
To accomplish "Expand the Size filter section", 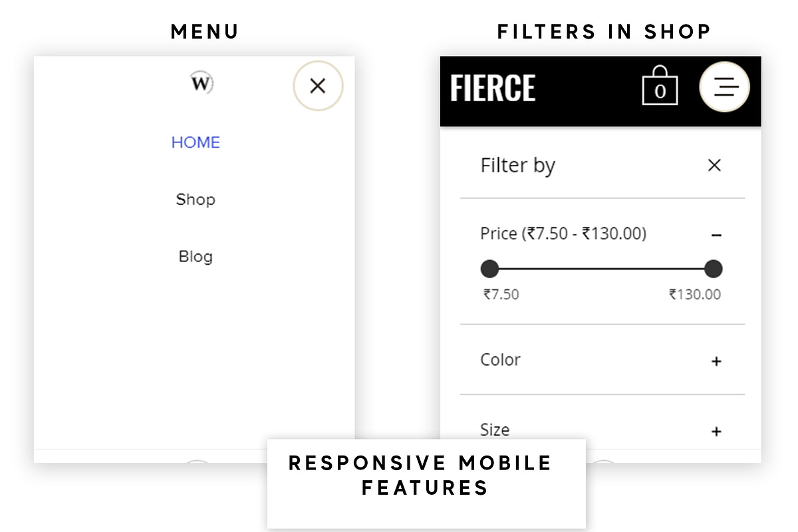I will [716, 431].
